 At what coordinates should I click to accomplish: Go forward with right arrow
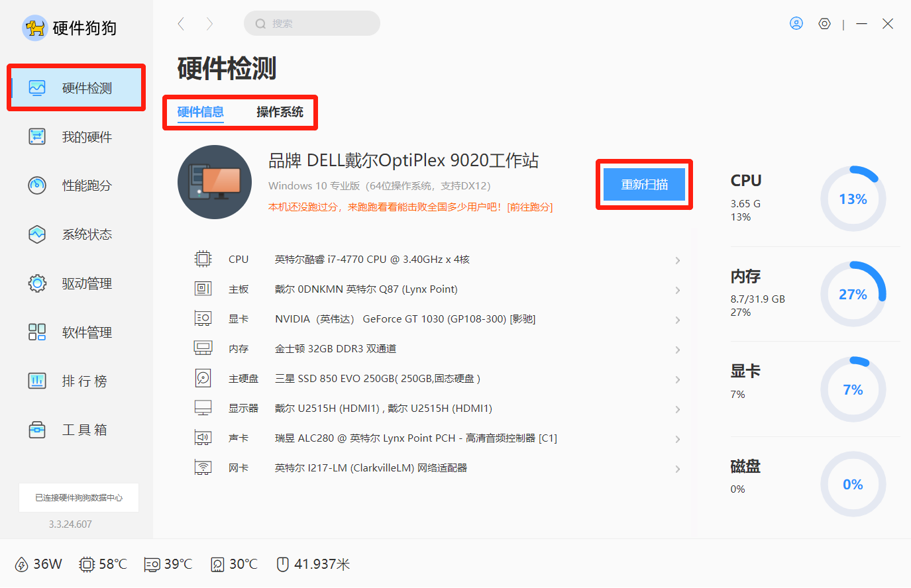coord(209,24)
